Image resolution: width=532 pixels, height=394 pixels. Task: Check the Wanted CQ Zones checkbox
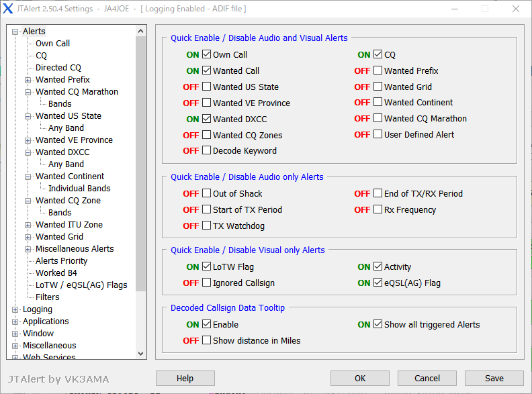coord(206,135)
